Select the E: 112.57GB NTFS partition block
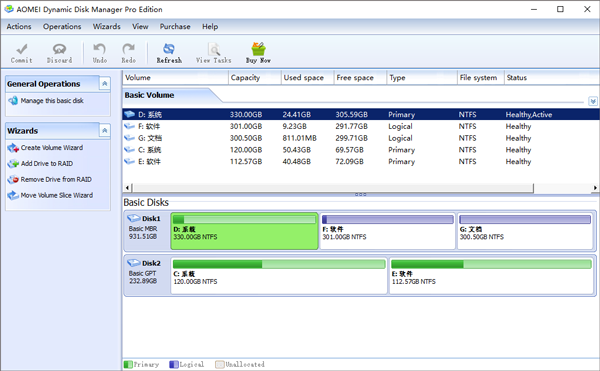This screenshot has height=371, width=600. click(x=491, y=276)
